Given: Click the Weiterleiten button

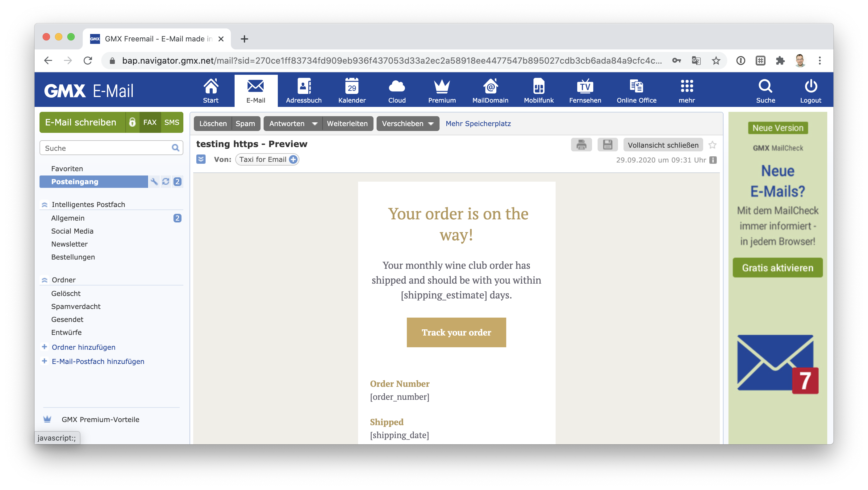Looking at the screenshot, I should tap(347, 124).
